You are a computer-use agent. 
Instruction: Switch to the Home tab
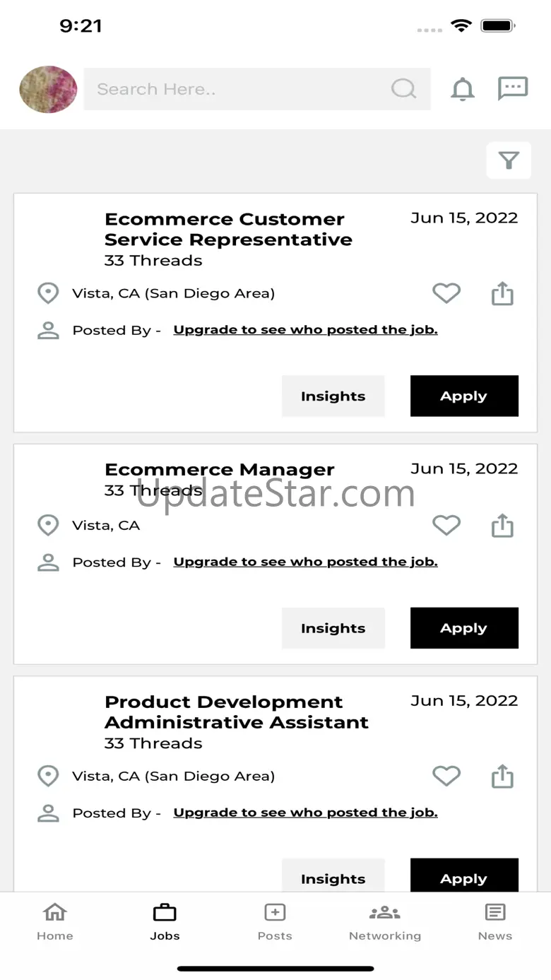pos(55,921)
